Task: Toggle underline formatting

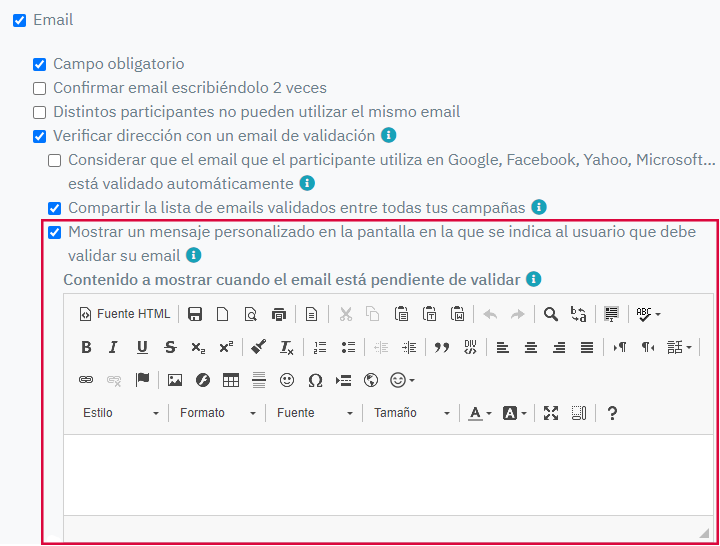Action: [x=142, y=347]
